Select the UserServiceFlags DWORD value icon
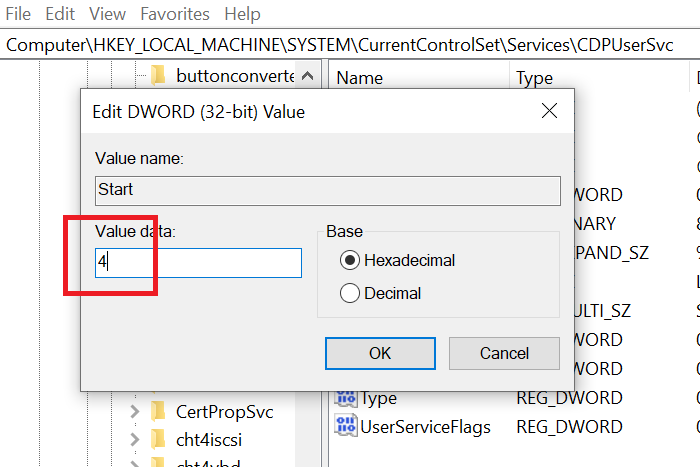The image size is (700, 467). (x=346, y=427)
